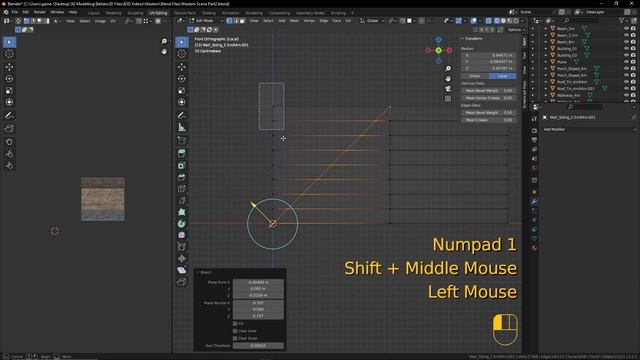Expand the Roof_Tin_4m64m.001 outliner item
The image size is (640, 360).
tap(546, 89)
